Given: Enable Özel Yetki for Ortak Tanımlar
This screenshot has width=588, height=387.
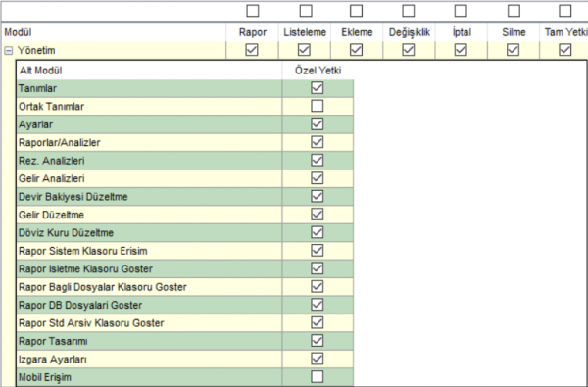Looking at the screenshot, I should (318, 106).
